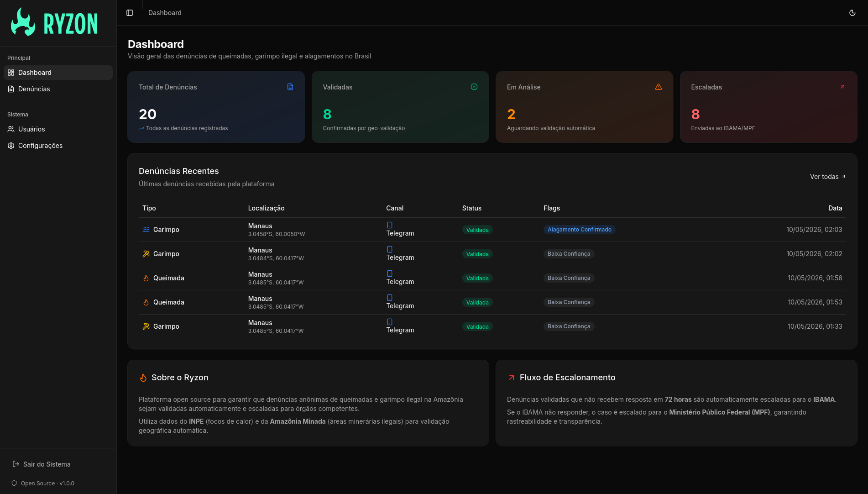This screenshot has width=868, height=494.
Task: Click the Denúncias document icon in sidebar
Action: pyautogui.click(x=11, y=89)
